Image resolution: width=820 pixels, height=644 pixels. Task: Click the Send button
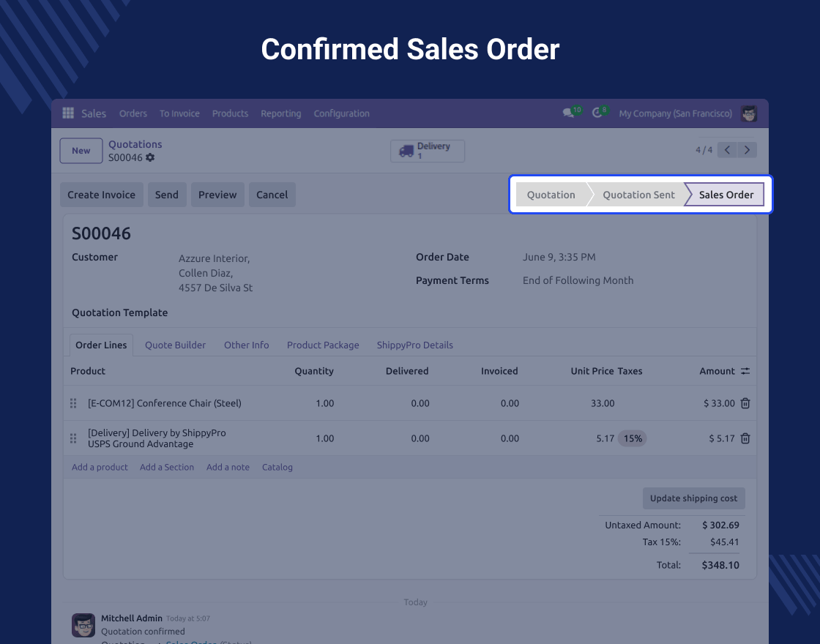[x=167, y=195]
